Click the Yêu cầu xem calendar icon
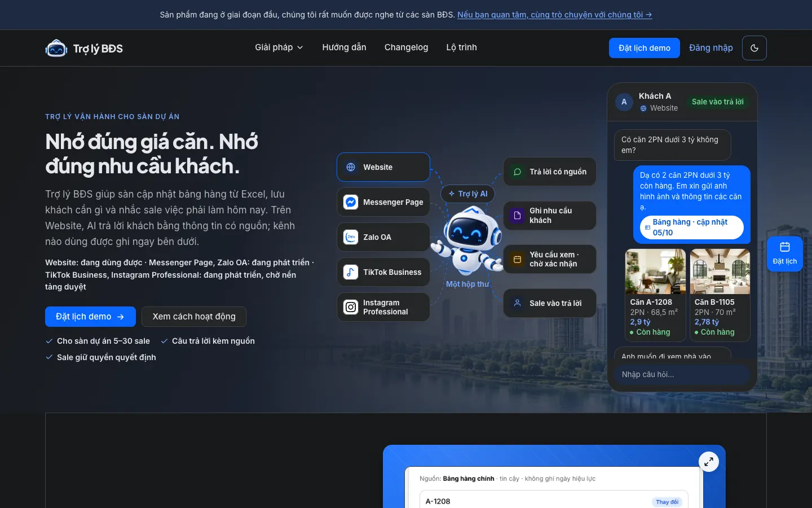The height and width of the screenshot is (508, 812). coord(517,259)
